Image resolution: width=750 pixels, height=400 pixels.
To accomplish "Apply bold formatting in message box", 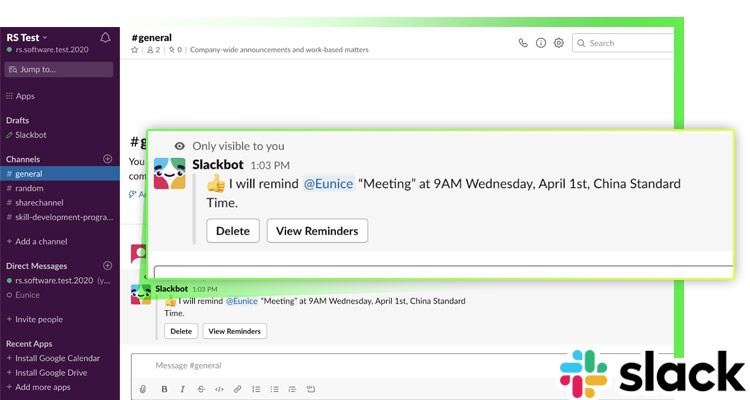I will [x=162, y=389].
